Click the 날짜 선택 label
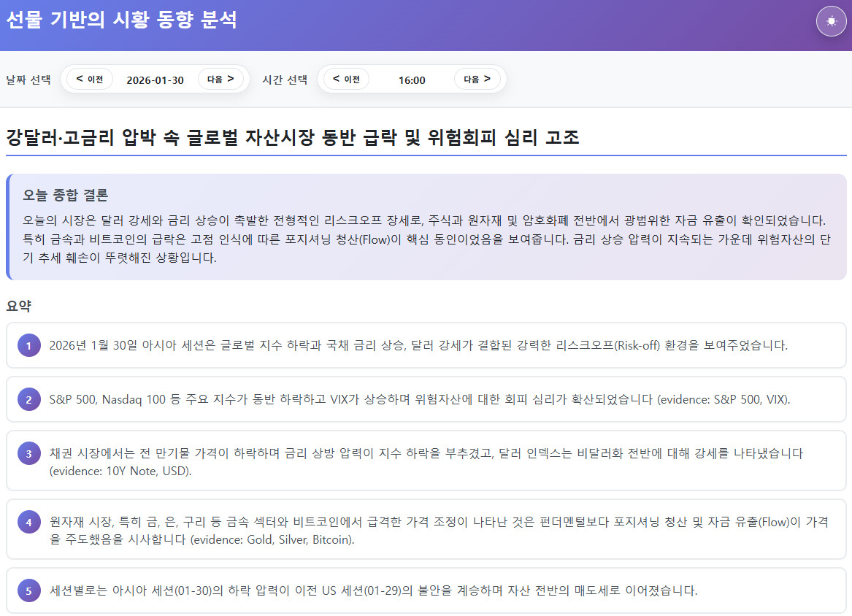The width and height of the screenshot is (852, 616). tap(28, 80)
